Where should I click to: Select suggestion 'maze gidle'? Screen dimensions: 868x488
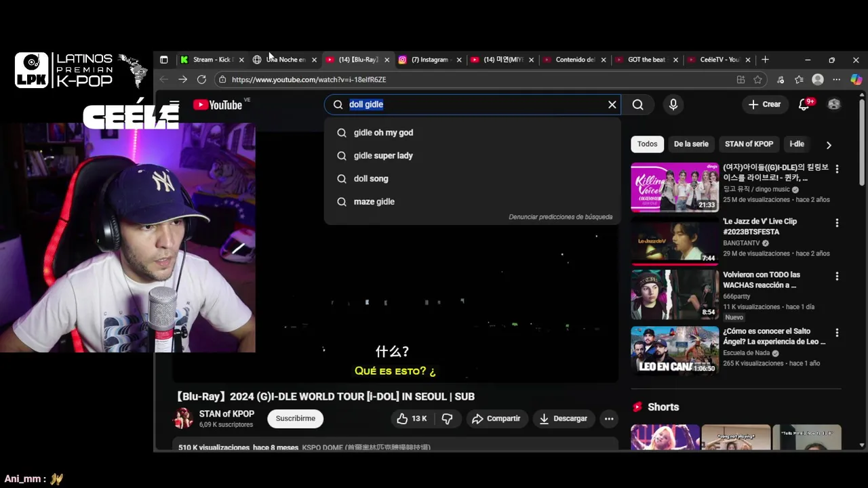[x=472, y=202]
